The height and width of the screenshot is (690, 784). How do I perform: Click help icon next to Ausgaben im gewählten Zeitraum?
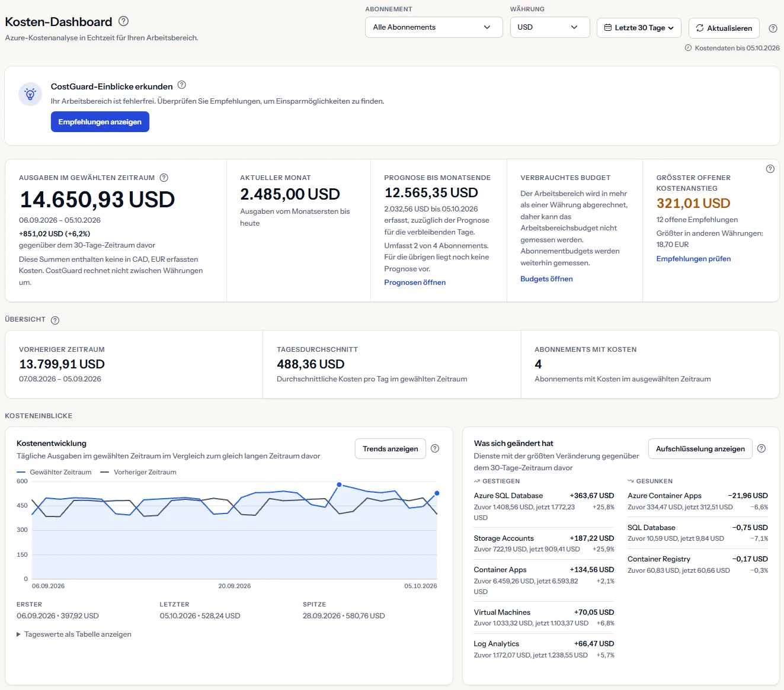[x=164, y=178]
